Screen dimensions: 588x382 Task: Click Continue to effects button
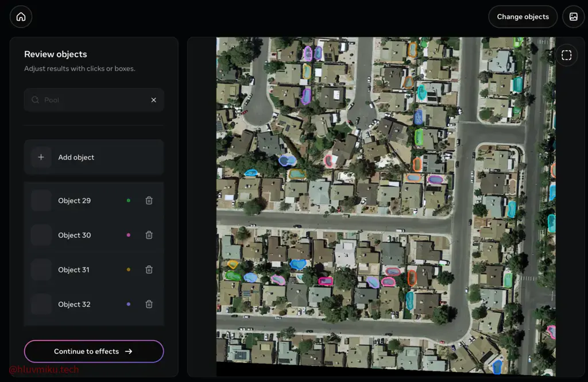coord(94,351)
